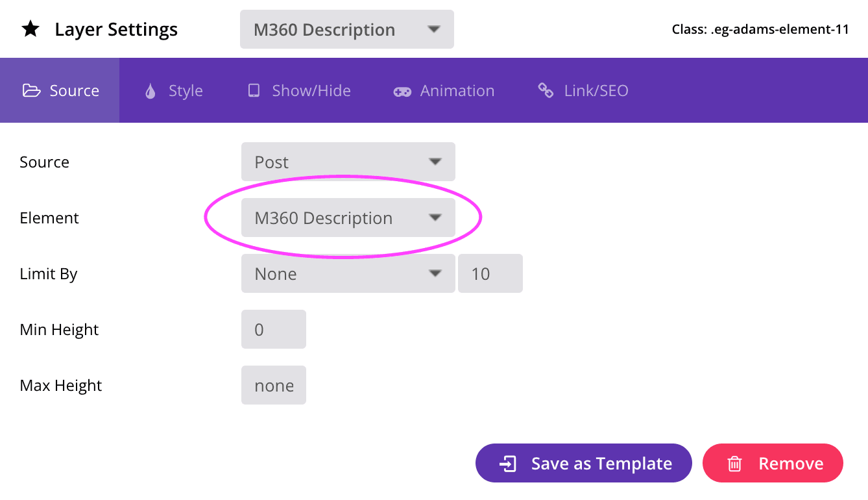Click the open folder icon on Source tab
The height and width of the screenshot is (500, 868).
tap(31, 90)
